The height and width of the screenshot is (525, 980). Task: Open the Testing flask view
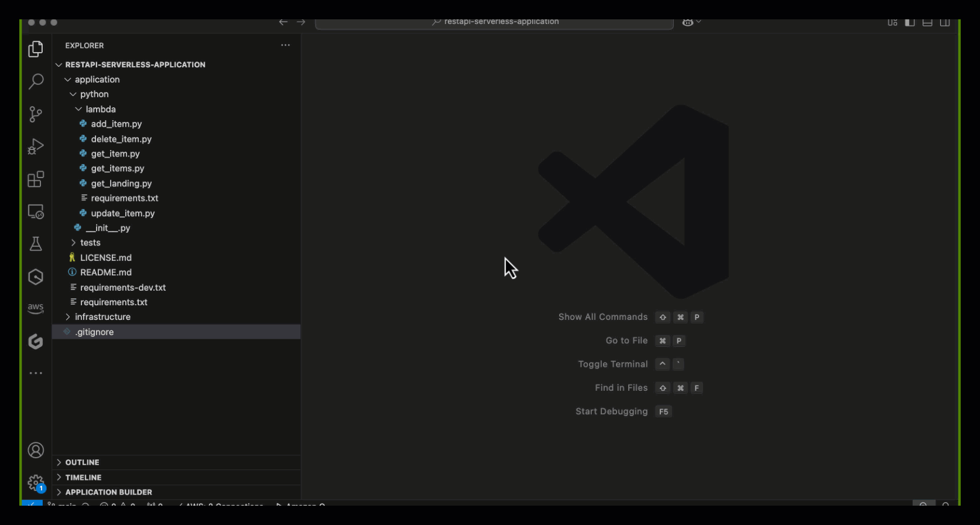point(36,244)
